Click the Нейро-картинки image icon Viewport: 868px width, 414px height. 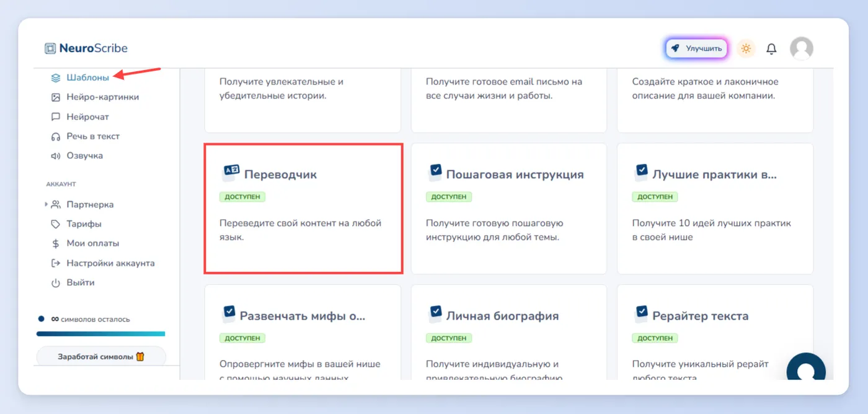coord(56,97)
